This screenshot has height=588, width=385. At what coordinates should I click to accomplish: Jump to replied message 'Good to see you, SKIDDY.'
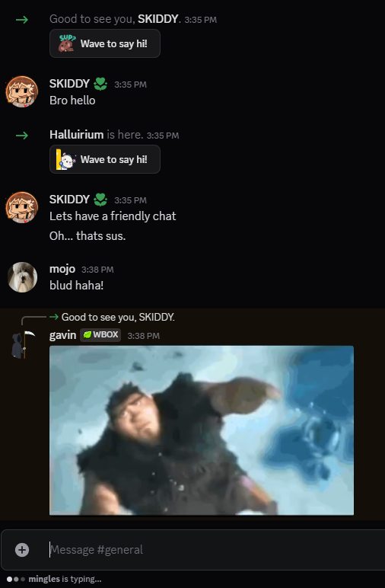118,318
